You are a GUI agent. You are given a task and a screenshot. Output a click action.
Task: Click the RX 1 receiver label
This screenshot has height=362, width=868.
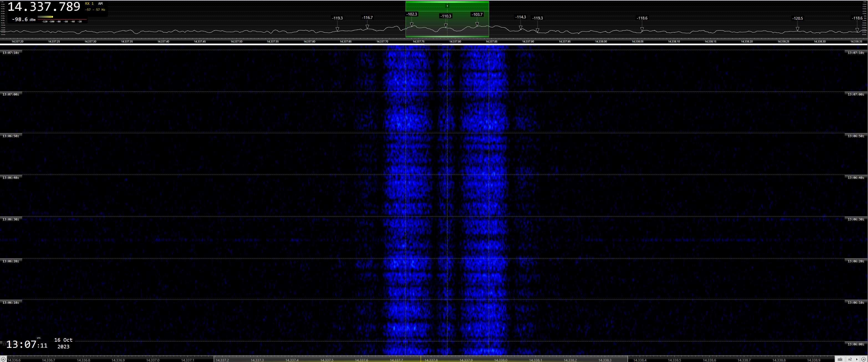(89, 4)
